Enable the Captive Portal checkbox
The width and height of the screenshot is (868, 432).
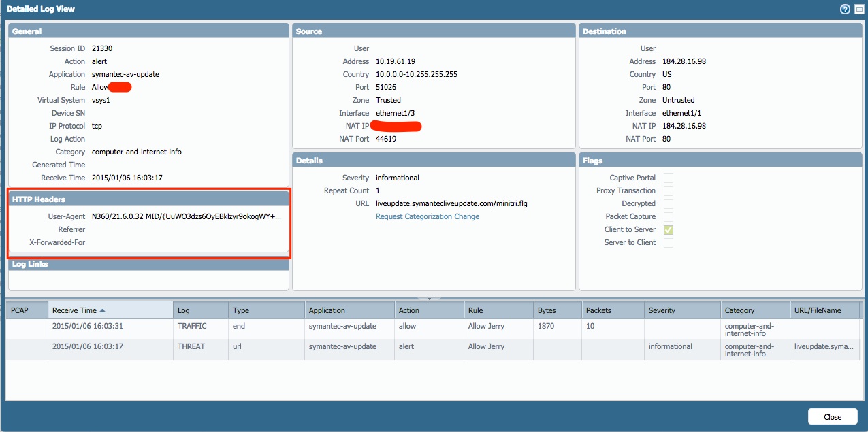pyautogui.click(x=669, y=178)
